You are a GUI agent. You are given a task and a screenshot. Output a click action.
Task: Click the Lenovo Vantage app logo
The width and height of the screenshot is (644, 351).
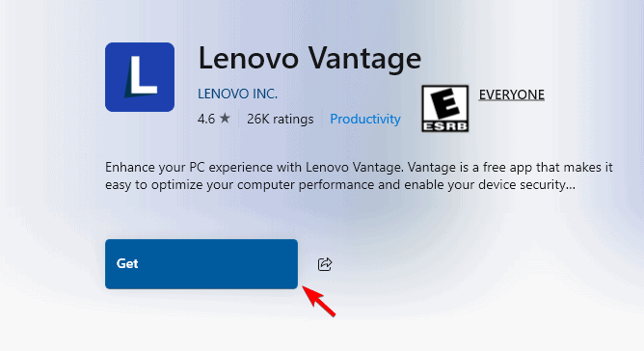pyautogui.click(x=140, y=77)
